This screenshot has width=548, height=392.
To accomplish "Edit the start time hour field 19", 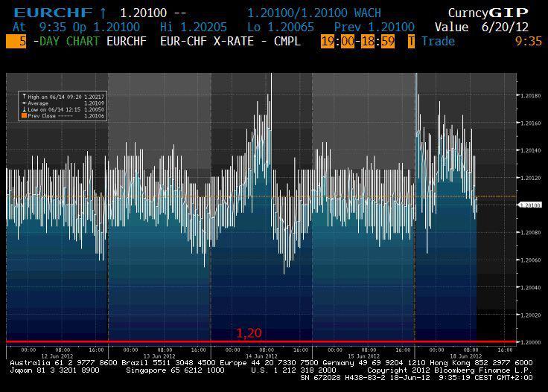I will click(328, 41).
